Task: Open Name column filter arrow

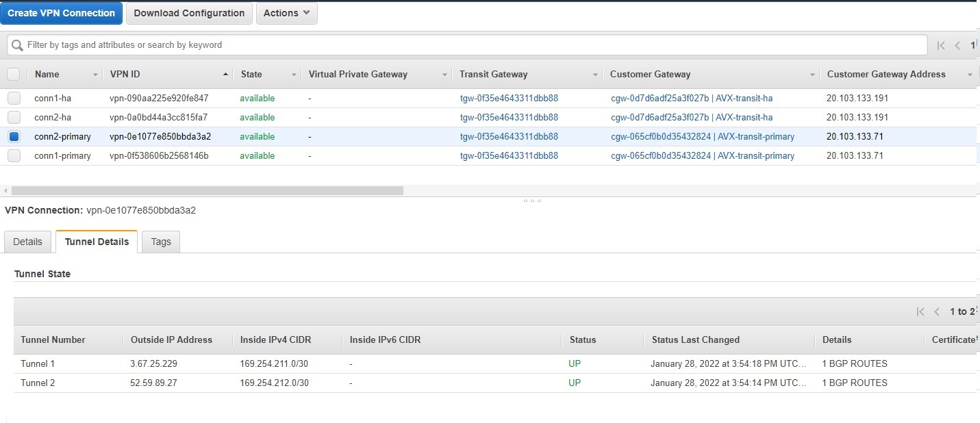Action: point(95,75)
